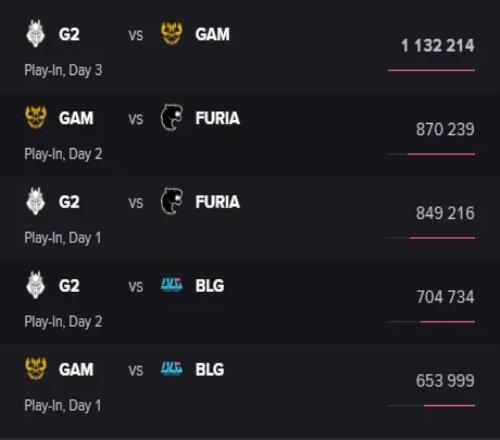Click FURIA logo in G2 vs FURIA match
This screenshot has height=440, width=500.
tap(172, 201)
